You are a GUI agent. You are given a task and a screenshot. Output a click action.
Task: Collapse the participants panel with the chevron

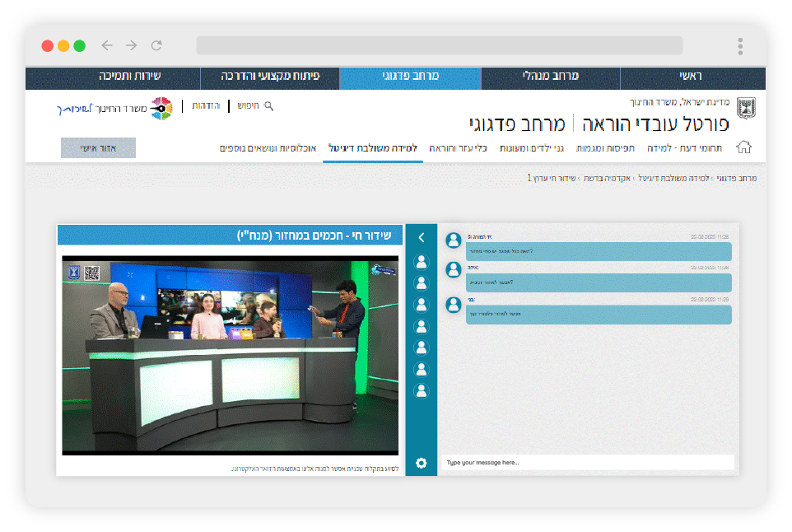[x=421, y=236]
